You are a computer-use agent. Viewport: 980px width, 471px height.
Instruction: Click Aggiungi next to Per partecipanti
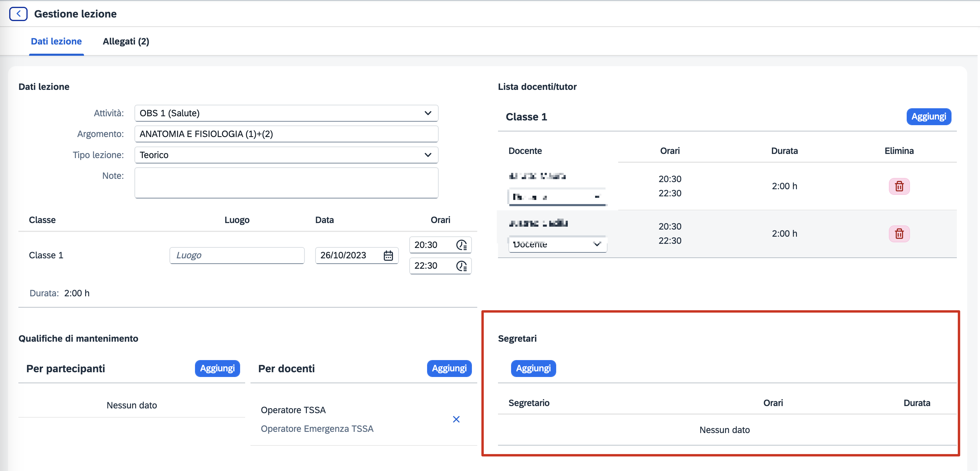[217, 368]
